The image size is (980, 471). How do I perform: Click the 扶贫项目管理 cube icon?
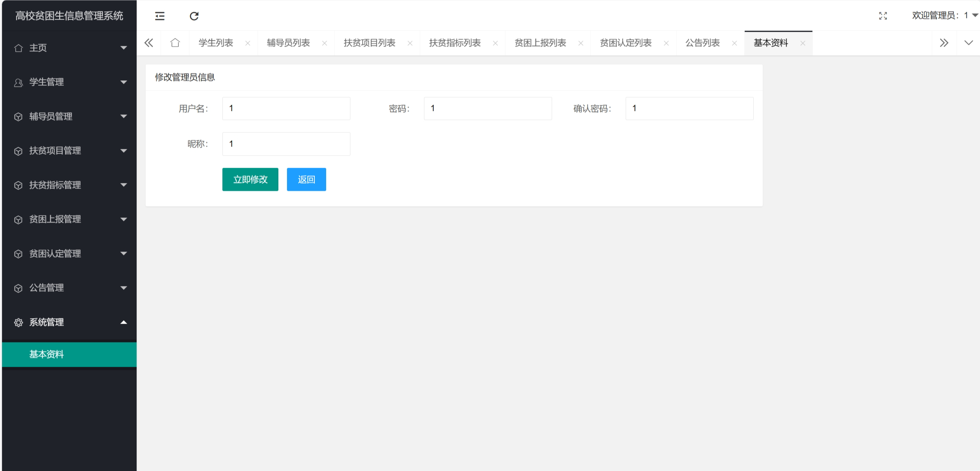[18, 150]
